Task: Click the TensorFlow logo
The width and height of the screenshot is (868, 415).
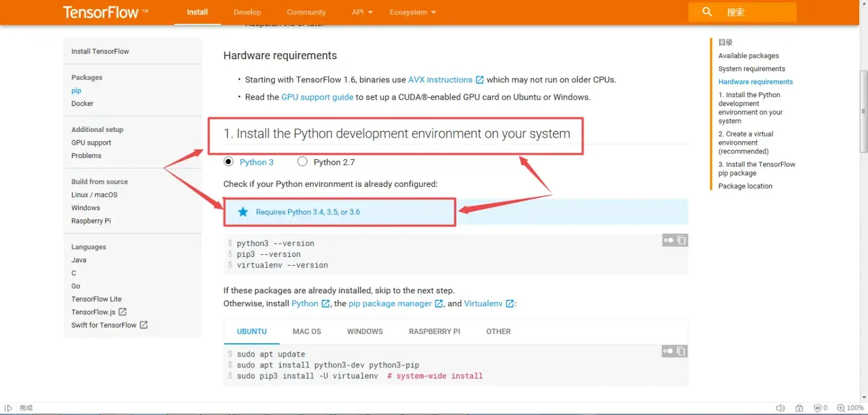Action: tap(101, 12)
